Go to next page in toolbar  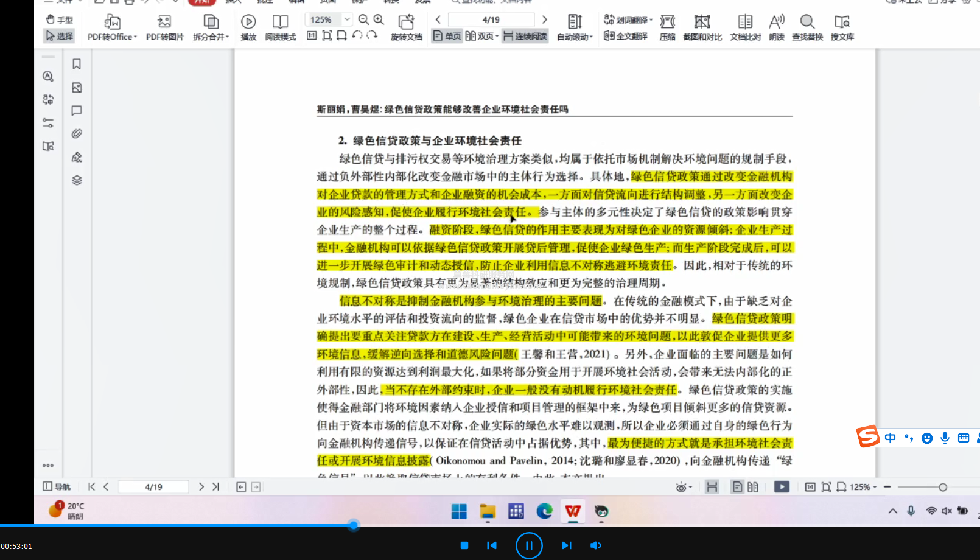(544, 19)
